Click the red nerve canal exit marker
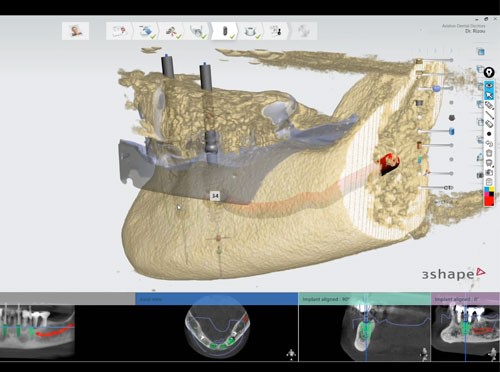The width and height of the screenshot is (500, 372). click(x=389, y=163)
